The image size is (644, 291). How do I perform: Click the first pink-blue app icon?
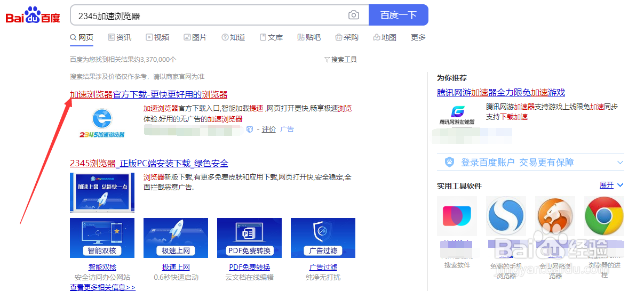457,216
